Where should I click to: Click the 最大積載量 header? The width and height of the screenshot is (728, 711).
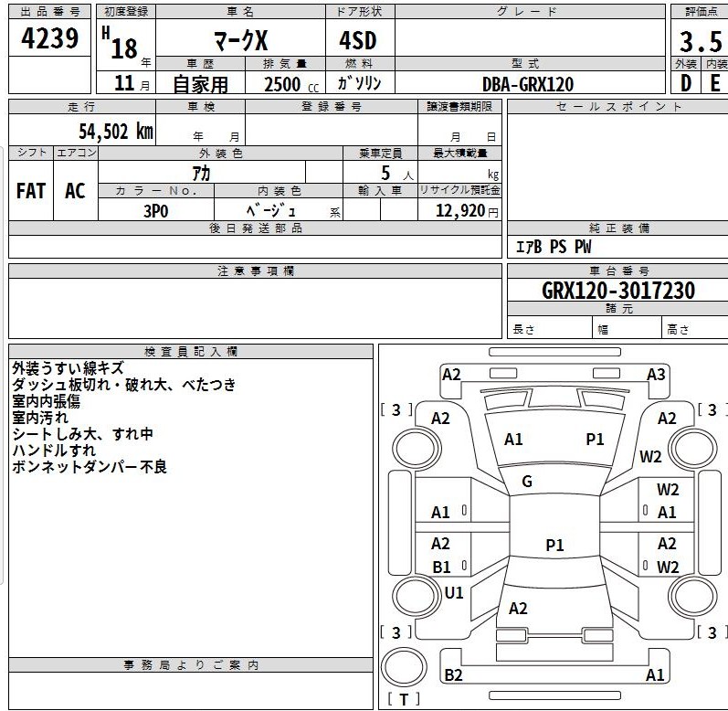[x=459, y=153]
